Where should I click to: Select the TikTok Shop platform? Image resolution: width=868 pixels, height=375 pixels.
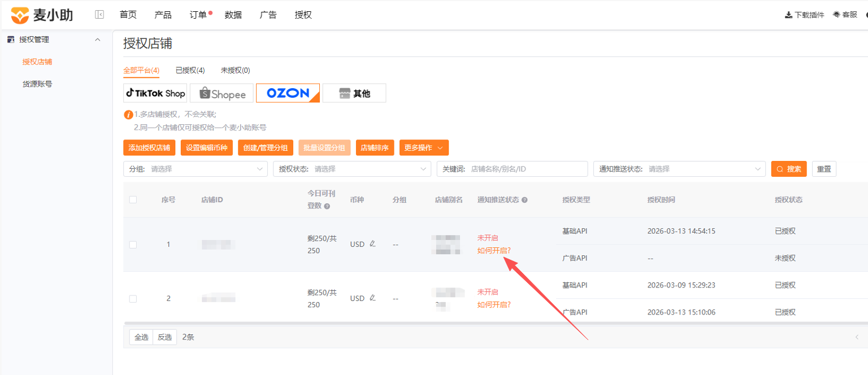coord(155,93)
